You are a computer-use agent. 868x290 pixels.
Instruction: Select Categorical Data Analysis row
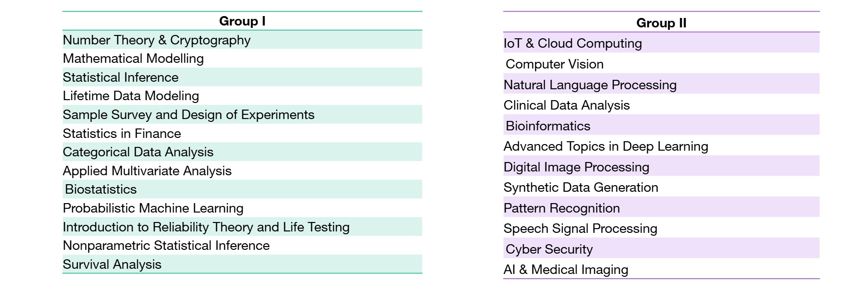(x=138, y=152)
